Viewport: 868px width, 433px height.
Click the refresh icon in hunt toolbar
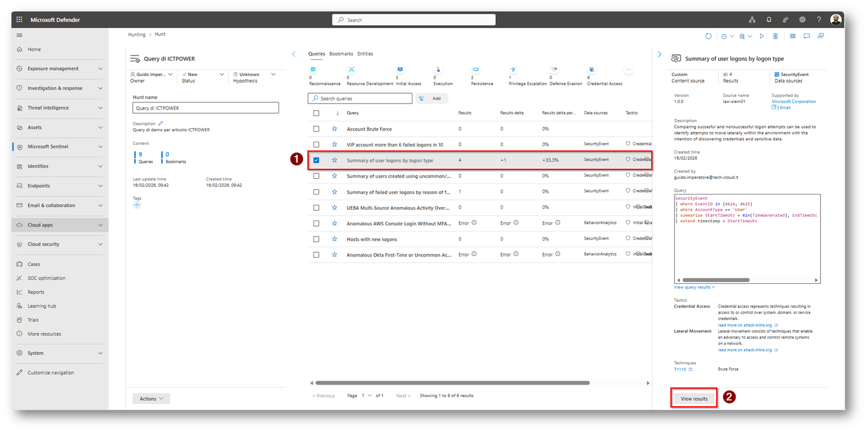708,36
